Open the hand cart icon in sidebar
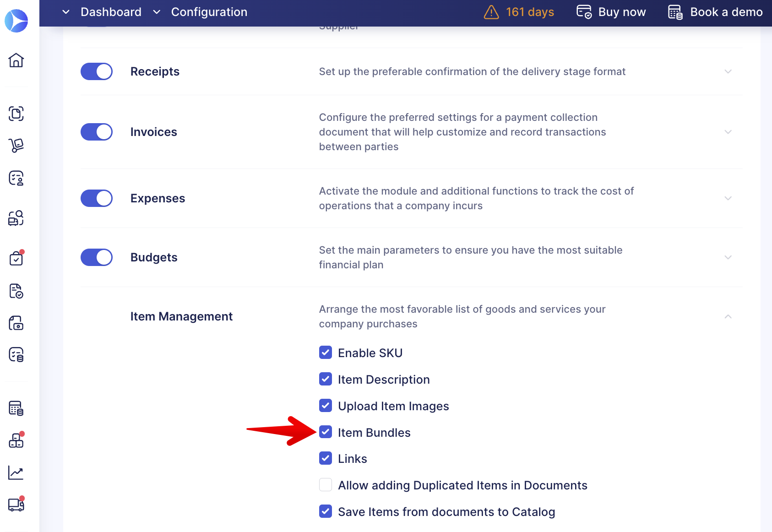Image resolution: width=772 pixels, height=532 pixels. 16,146
